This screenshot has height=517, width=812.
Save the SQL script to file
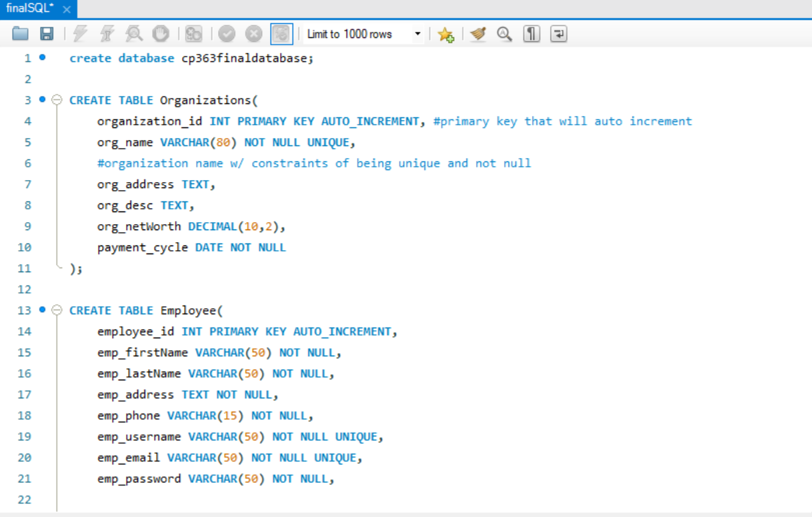(x=46, y=33)
